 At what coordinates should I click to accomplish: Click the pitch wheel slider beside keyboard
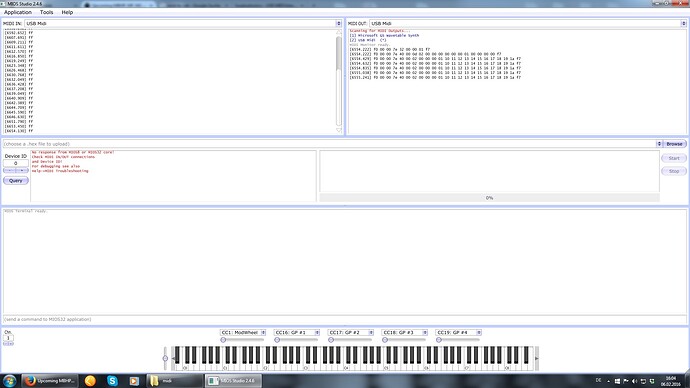pos(165,358)
